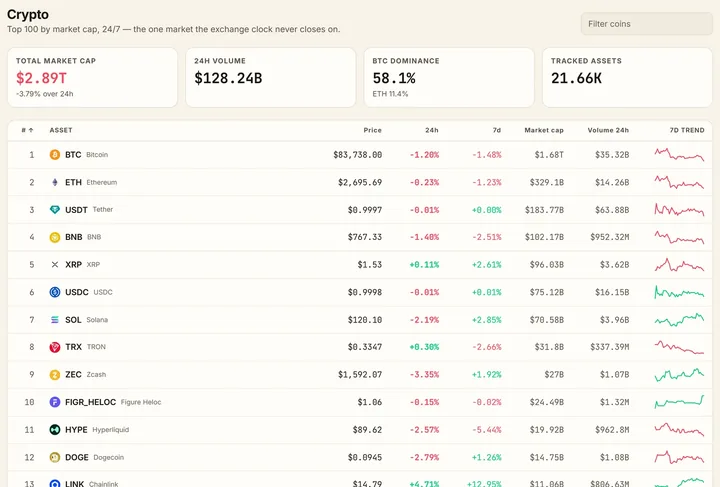Click TRX 24h change +0.30%
The height and width of the screenshot is (487, 720).
pyautogui.click(x=424, y=347)
